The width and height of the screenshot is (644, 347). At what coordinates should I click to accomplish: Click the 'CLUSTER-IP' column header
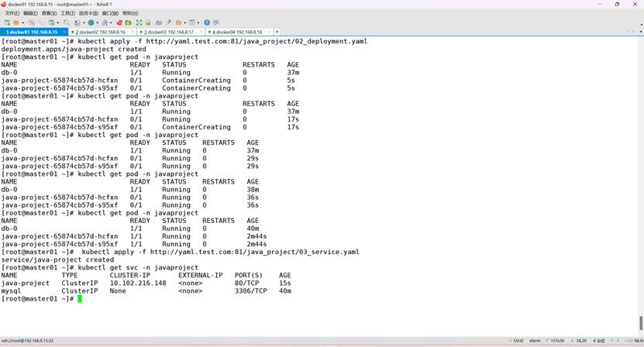click(x=129, y=275)
